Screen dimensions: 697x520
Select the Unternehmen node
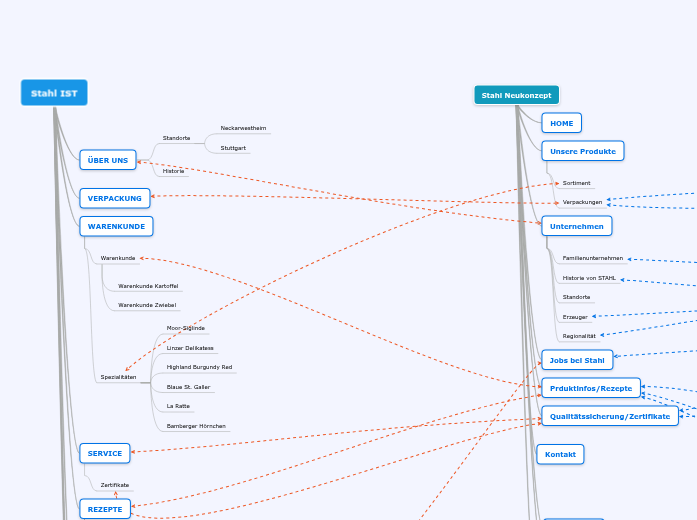577,226
